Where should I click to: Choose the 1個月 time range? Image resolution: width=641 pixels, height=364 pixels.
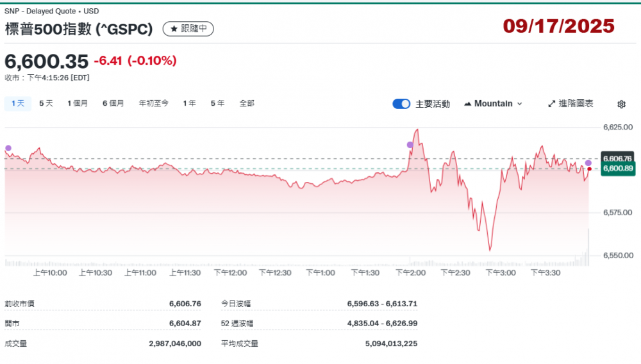pyautogui.click(x=78, y=103)
